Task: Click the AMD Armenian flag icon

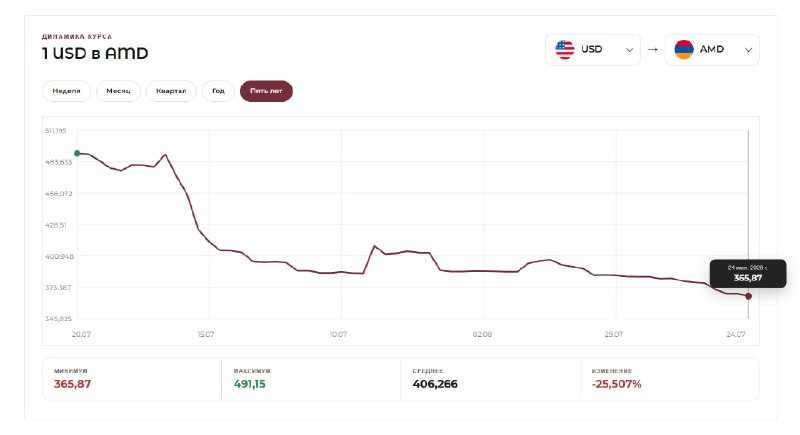Action: pyautogui.click(x=684, y=49)
